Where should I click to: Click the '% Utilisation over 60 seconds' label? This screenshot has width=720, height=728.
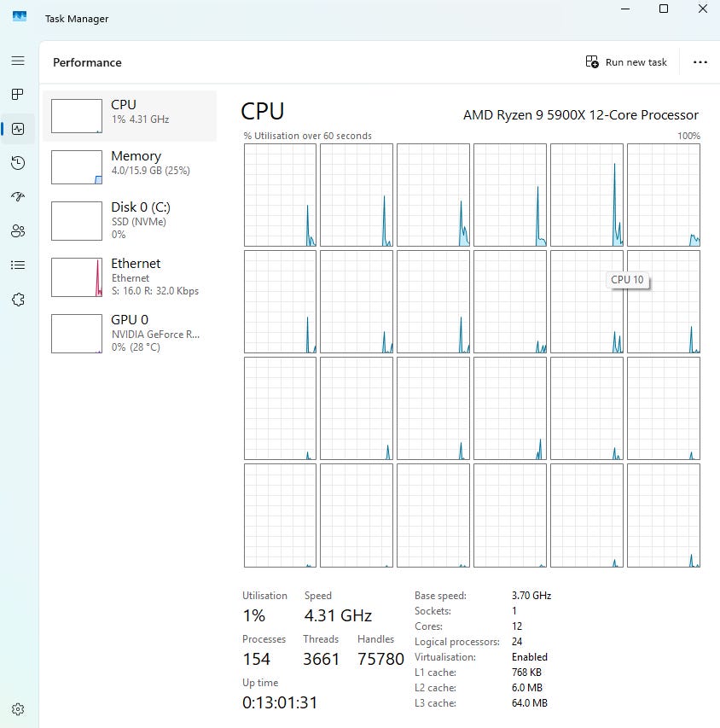pos(307,136)
